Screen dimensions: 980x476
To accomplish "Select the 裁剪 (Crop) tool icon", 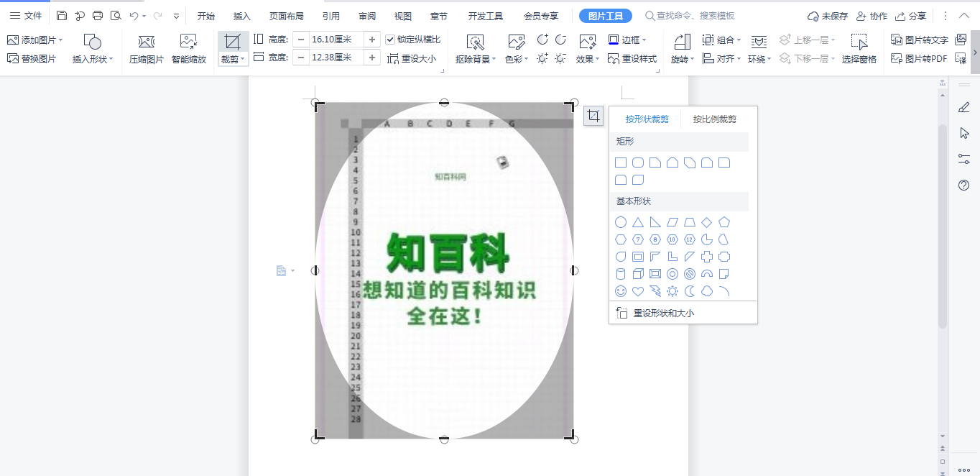I will click(232, 43).
